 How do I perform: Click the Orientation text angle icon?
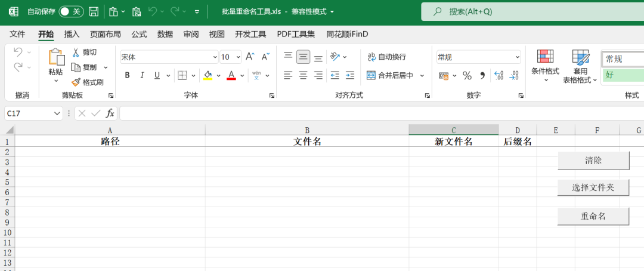tap(335, 57)
